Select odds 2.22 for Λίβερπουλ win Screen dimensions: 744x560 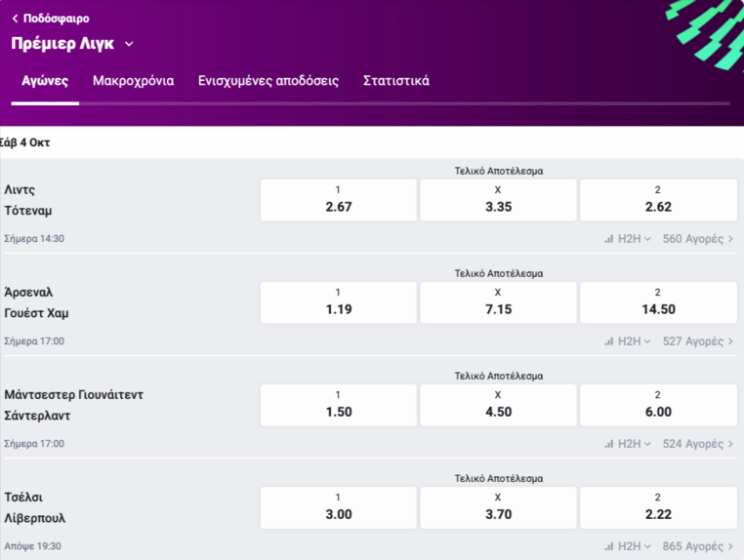coord(658,507)
